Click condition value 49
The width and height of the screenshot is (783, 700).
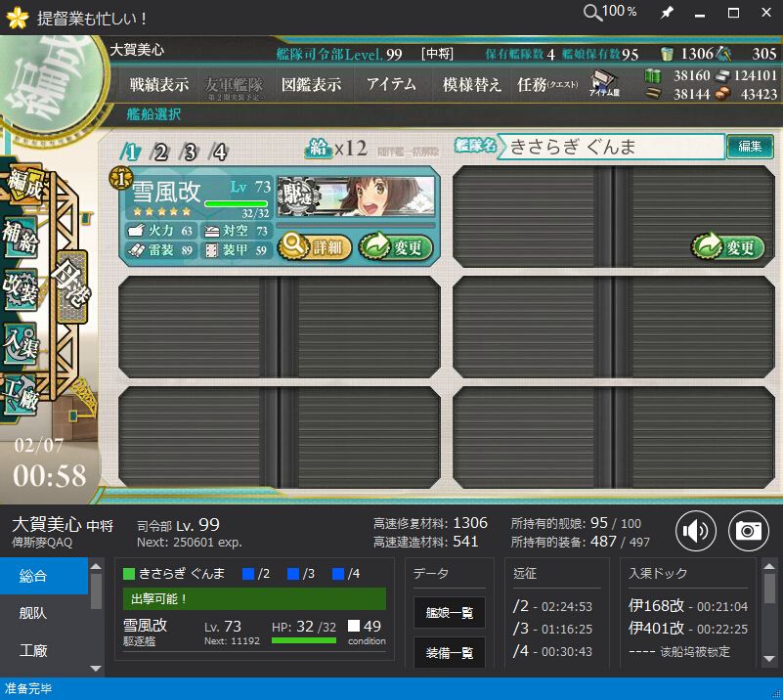coord(372,626)
